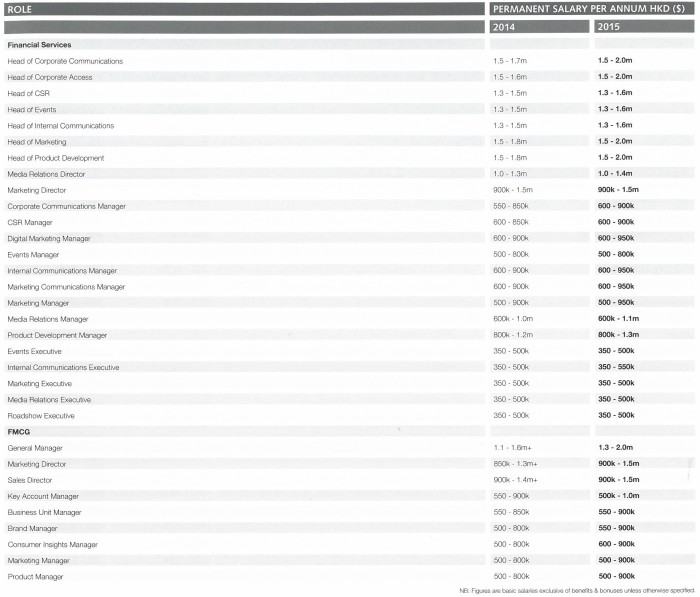Select Digital Marketing Manager role
Image resolution: width=700 pixels, height=597 pixels.
pos(49,238)
